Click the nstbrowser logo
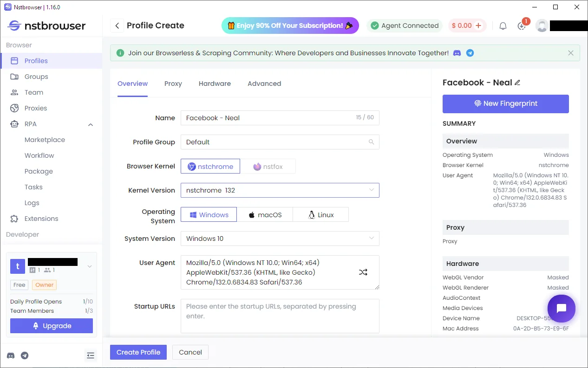 coord(46,26)
